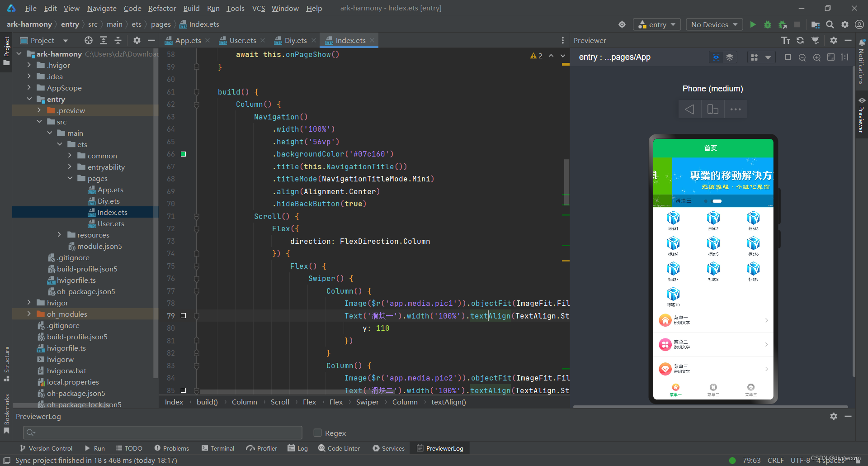The width and height of the screenshot is (868, 466).
Task: Expand all nodes in Project panel
Action: coord(104,40)
